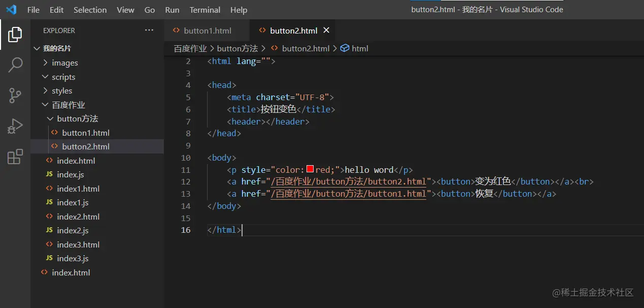Click the red color swatch on line 11
This screenshot has height=308, width=644.
[x=310, y=170]
